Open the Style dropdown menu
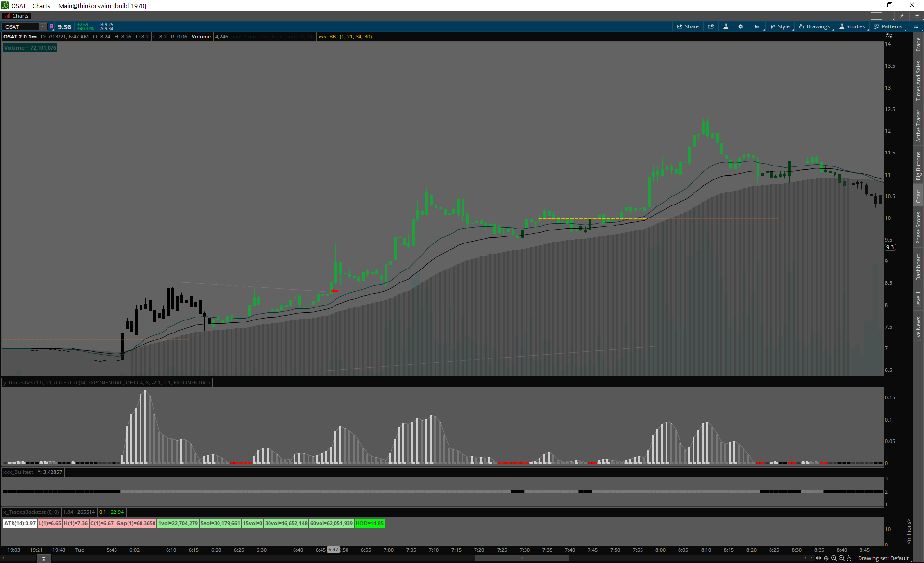Viewport: 924px width, 563px height. pos(780,26)
